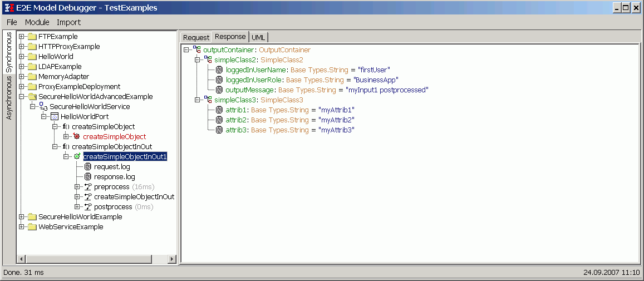Select response.log in the tree

click(114, 177)
